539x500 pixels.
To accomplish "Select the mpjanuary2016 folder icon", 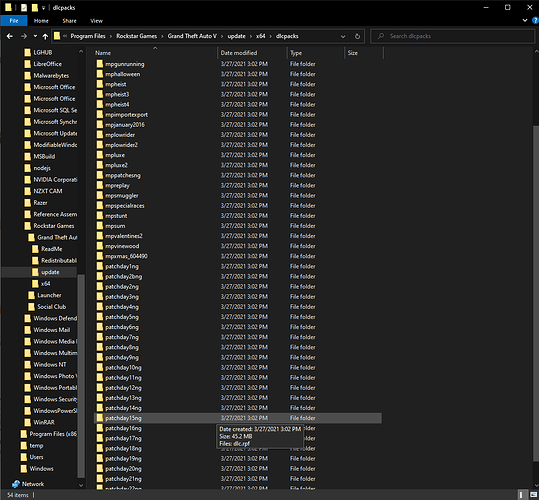I will coord(100,125).
